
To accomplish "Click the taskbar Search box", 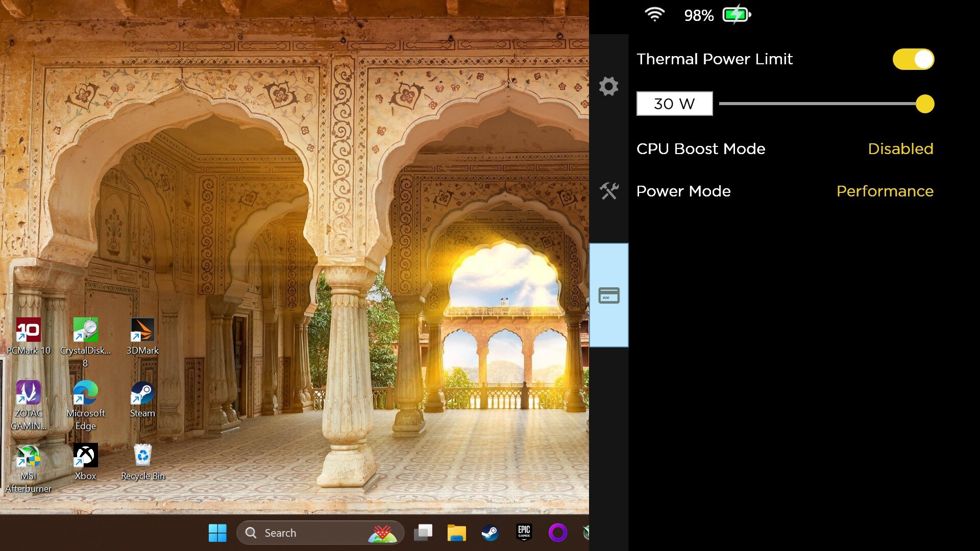I will (x=320, y=533).
